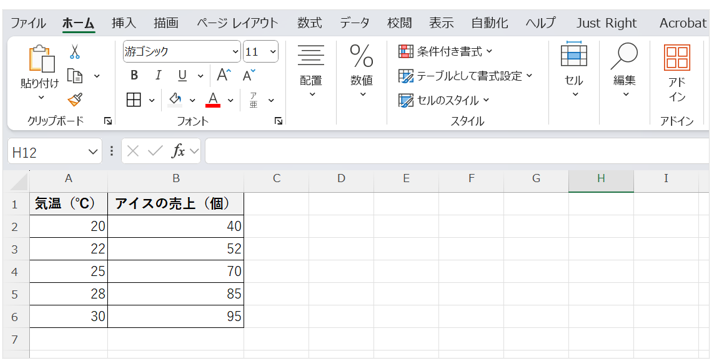This screenshot has height=363, width=716.
Task: Switch to the 校閲 tab
Action: 399,23
